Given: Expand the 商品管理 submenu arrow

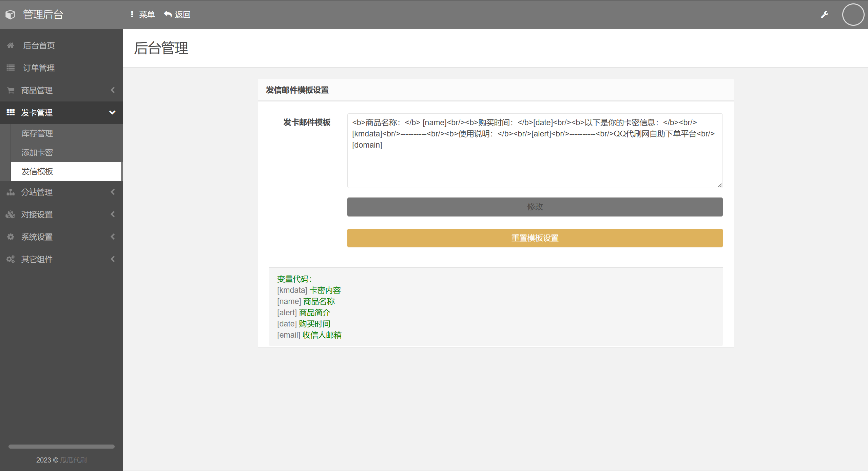Looking at the screenshot, I should click(x=113, y=90).
